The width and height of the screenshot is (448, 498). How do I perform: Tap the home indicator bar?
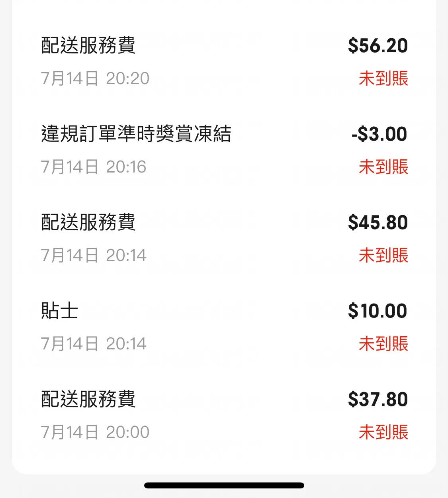click(224, 485)
